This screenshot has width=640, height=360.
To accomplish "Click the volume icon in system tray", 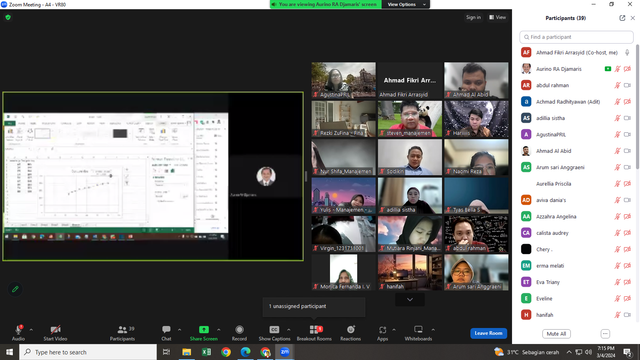I will pyautogui.click(x=588, y=352).
